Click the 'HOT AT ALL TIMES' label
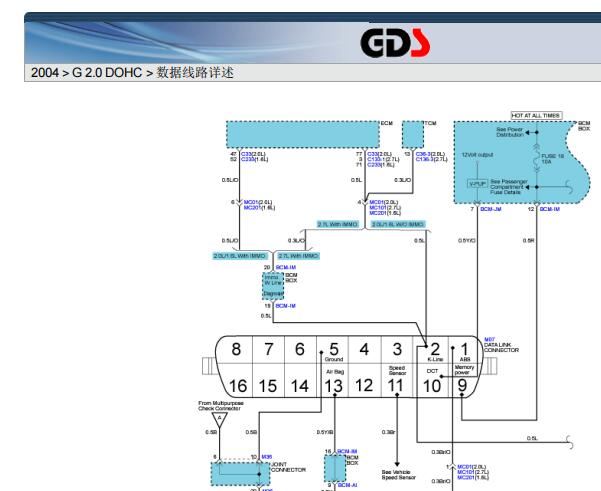Screen dimensions: 601x491 (536, 115)
